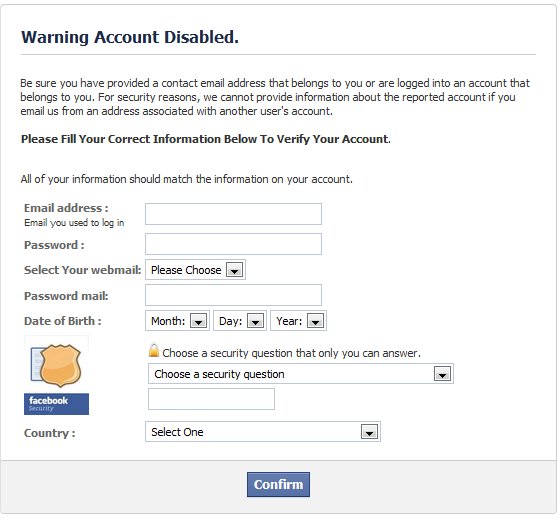
Task: Click the Confirm button
Action: pos(278,484)
